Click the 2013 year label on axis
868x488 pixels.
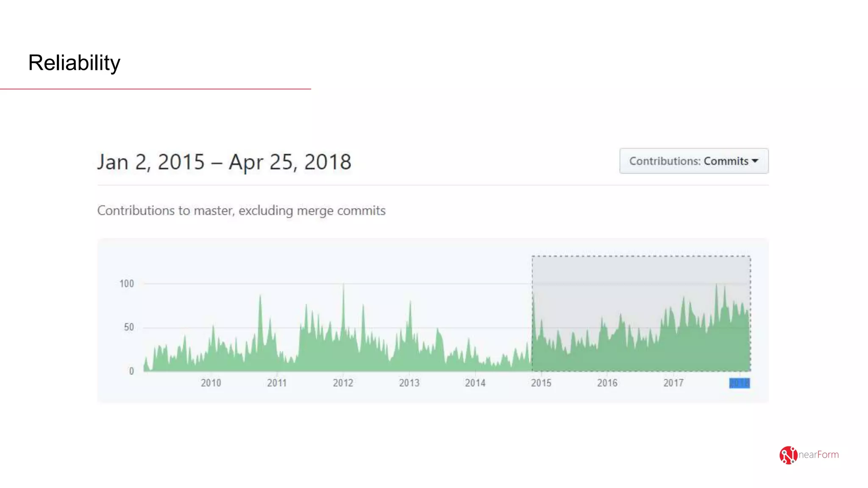point(409,383)
